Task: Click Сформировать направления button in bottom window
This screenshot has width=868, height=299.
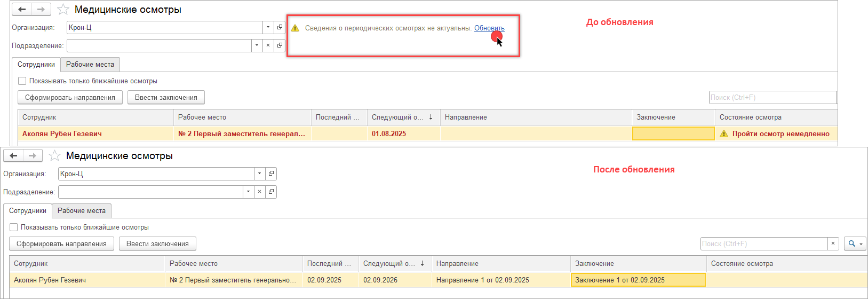Action: pyautogui.click(x=61, y=243)
